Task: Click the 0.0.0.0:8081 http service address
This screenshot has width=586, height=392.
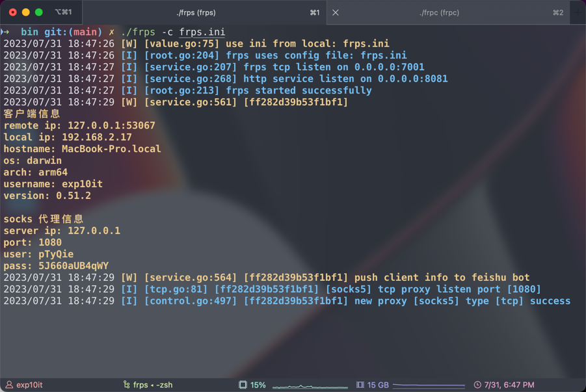Action: tap(412, 79)
